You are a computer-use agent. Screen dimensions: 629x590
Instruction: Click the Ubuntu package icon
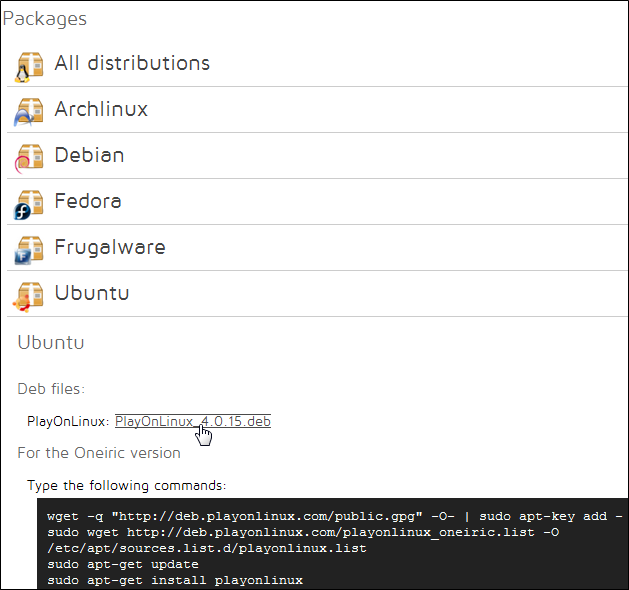tap(30, 295)
